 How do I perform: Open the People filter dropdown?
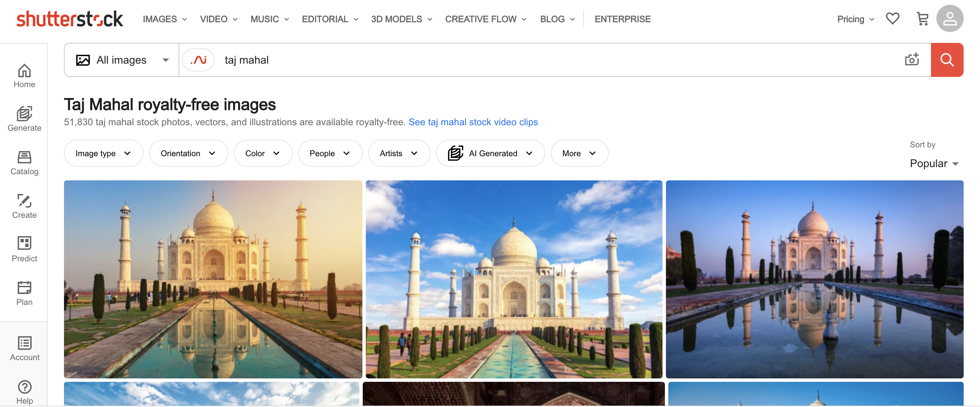click(330, 153)
